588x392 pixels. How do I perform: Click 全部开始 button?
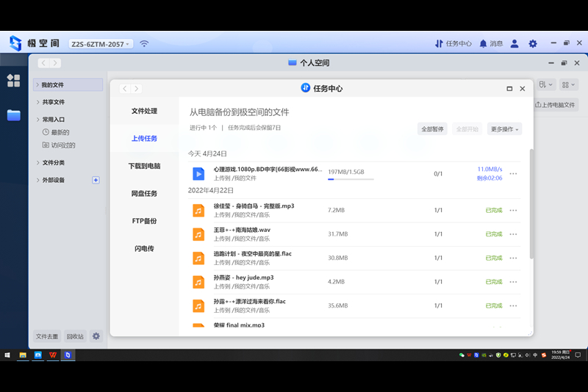[x=467, y=129]
